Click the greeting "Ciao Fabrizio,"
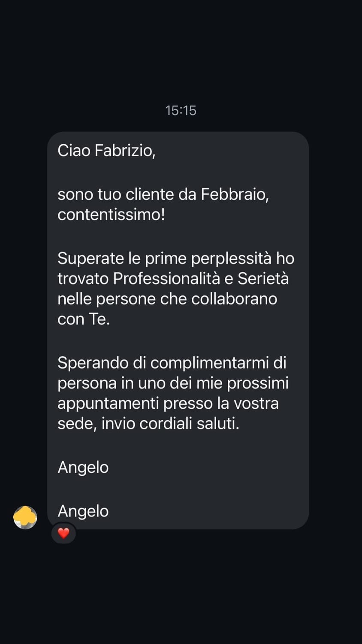This screenshot has width=362, height=644. pyautogui.click(x=106, y=151)
